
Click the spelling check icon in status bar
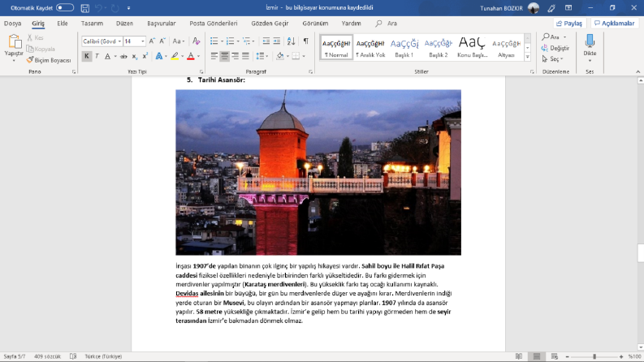[73, 356]
